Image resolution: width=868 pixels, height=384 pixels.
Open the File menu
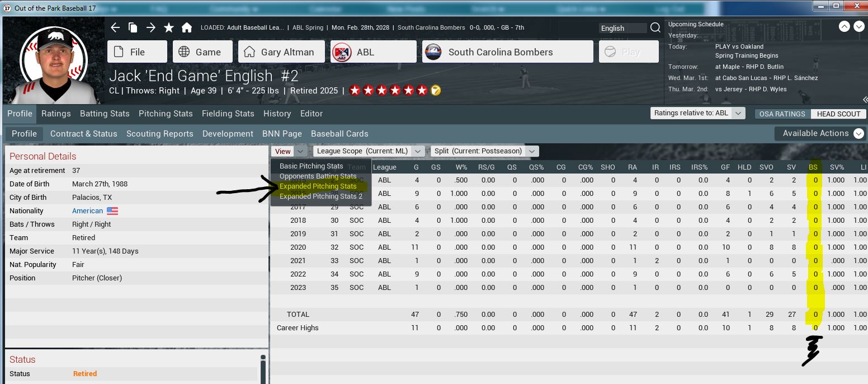137,51
